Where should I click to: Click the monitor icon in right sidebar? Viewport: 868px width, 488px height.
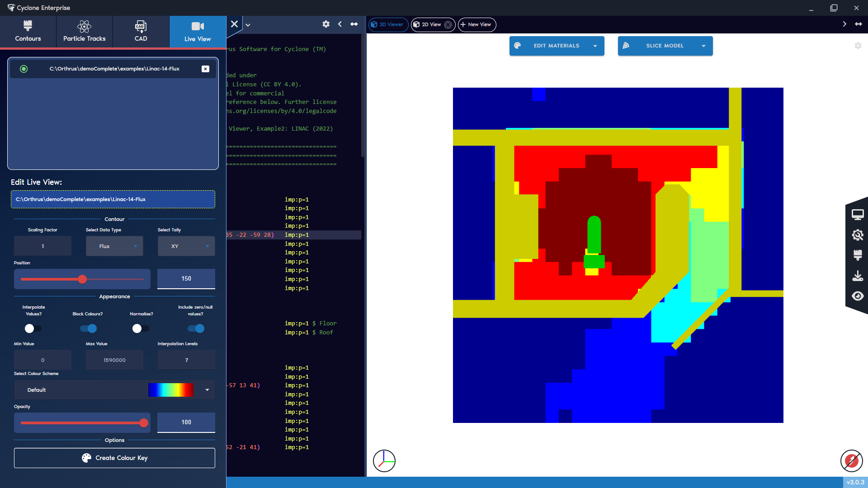point(858,214)
